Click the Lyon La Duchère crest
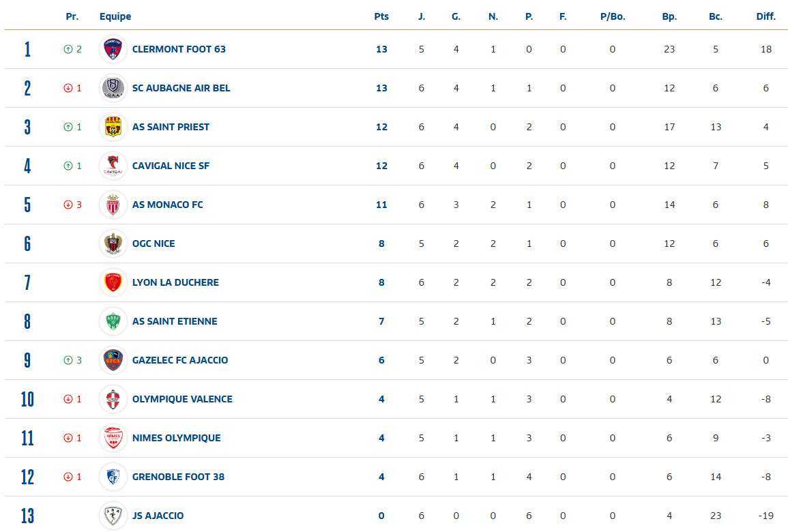 pyautogui.click(x=113, y=282)
